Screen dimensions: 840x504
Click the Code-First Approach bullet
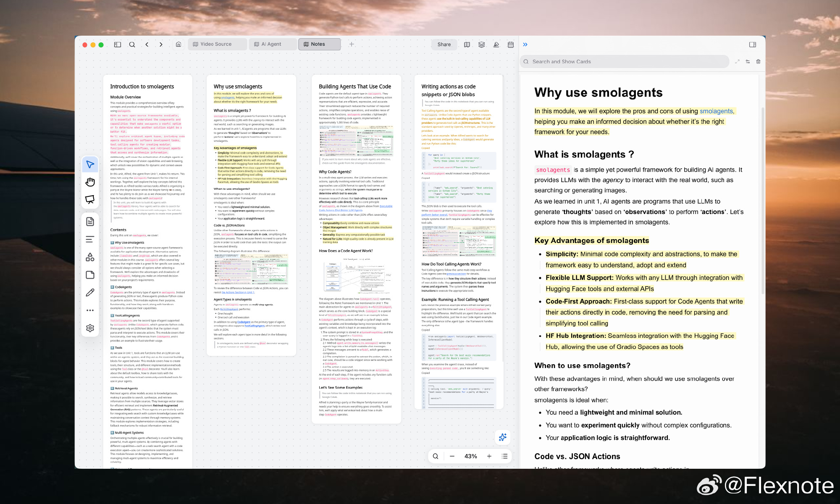644,312
